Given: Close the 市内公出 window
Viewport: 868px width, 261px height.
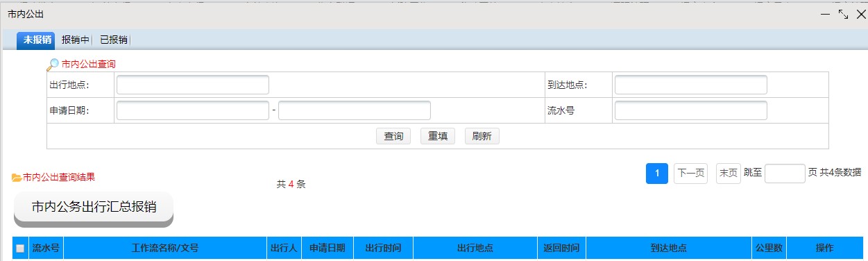Looking at the screenshot, I should point(860,14).
